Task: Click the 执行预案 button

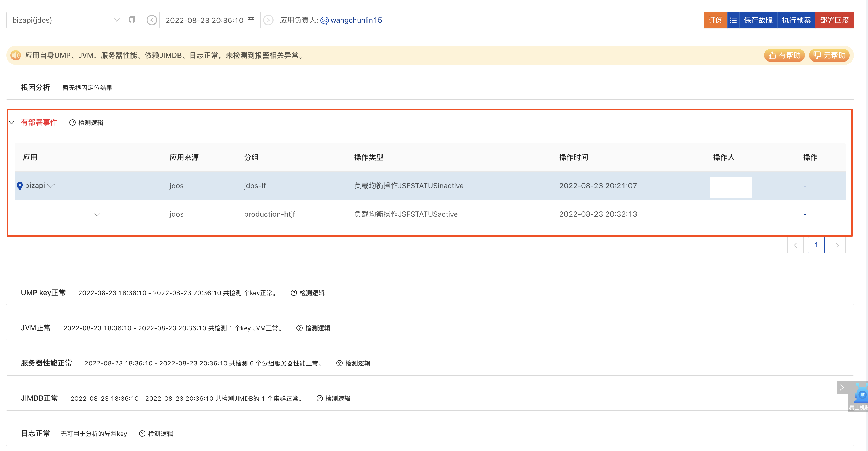Action: pos(796,20)
